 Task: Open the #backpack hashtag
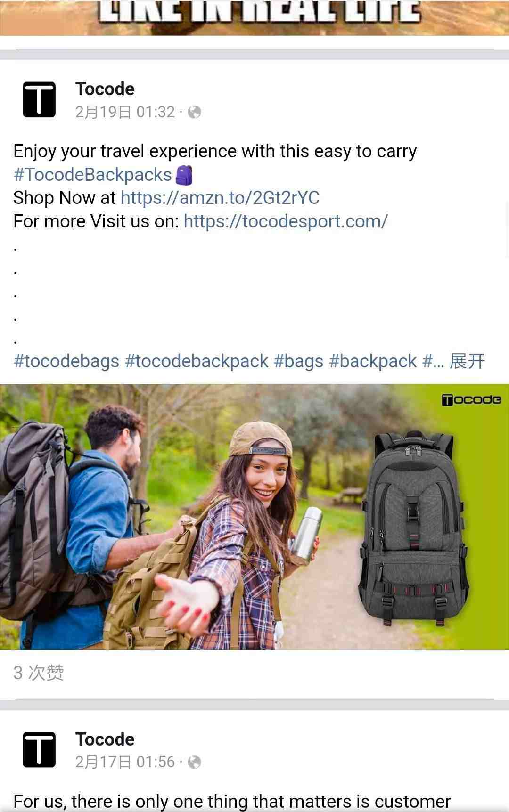click(x=373, y=361)
